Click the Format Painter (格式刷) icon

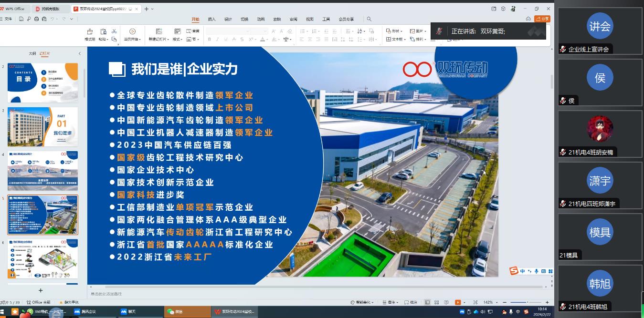[x=90, y=31]
